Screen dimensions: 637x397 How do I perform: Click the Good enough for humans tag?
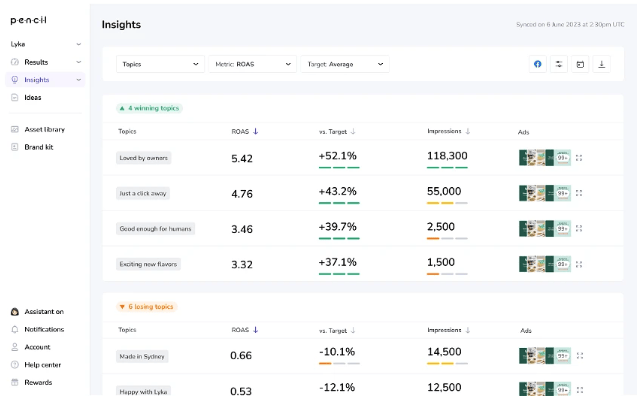(x=155, y=229)
